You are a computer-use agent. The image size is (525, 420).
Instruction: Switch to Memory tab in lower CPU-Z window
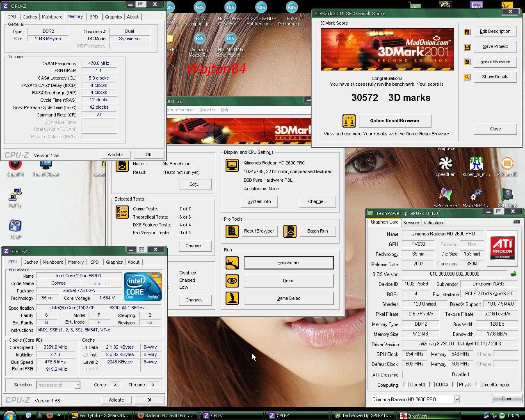tap(76, 262)
